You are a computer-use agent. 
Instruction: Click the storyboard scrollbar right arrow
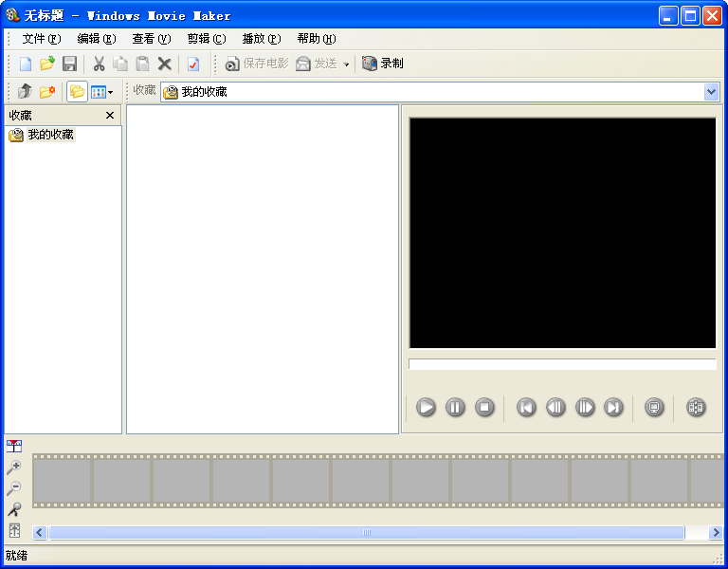point(717,533)
